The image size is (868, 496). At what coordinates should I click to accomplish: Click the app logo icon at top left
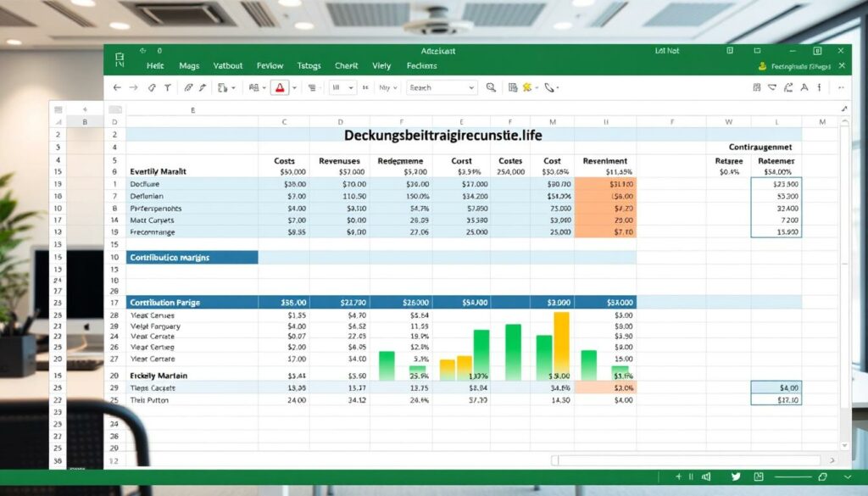tap(120, 60)
